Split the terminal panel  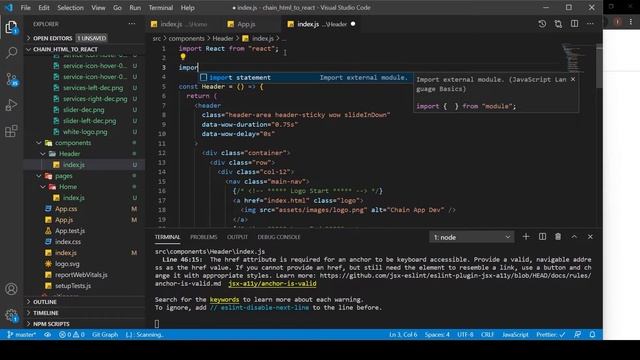(542, 237)
